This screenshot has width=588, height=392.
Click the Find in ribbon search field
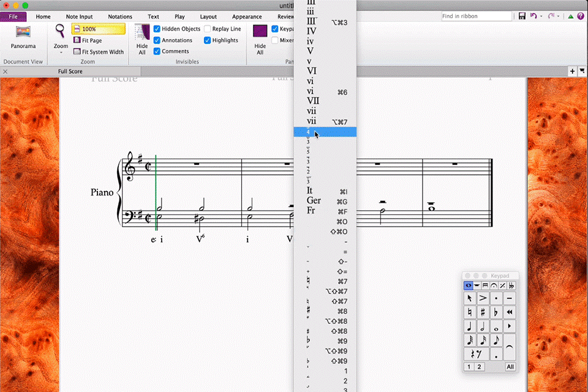click(x=477, y=16)
